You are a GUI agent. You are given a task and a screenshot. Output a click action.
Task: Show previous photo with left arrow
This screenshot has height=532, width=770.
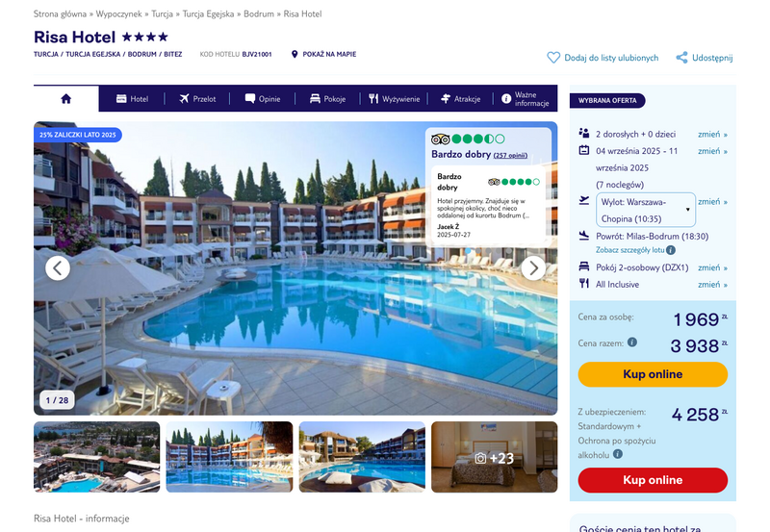click(x=58, y=268)
